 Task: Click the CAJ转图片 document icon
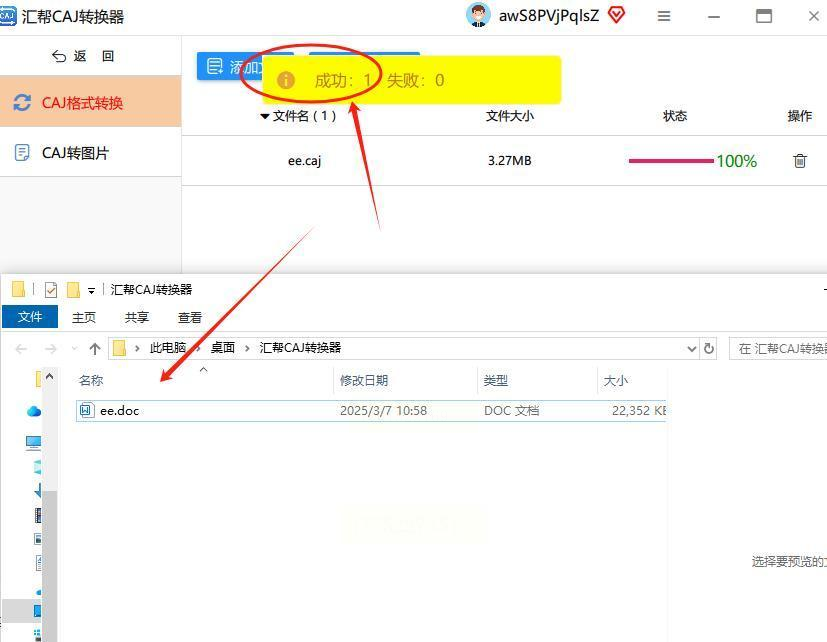[x=22, y=153]
